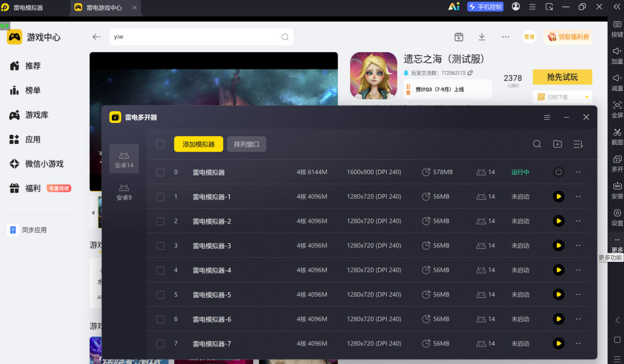Open 设置 settings in sidebar
This screenshot has height=364, width=624.
pos(617,217)
